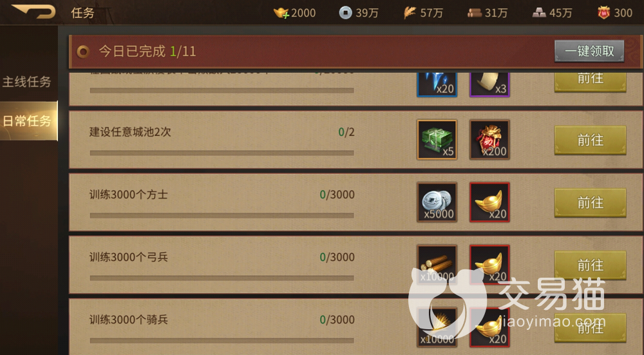The width and height of the screenshot is (644, 355).
Task: Tap the silver coin resource showing 39万
Action: pos(359,13)
